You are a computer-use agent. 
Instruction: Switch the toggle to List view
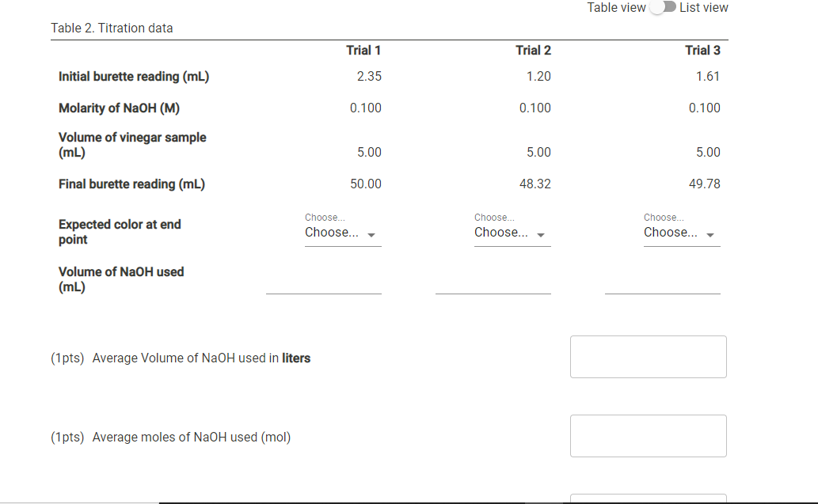click(x=663, y=7)
